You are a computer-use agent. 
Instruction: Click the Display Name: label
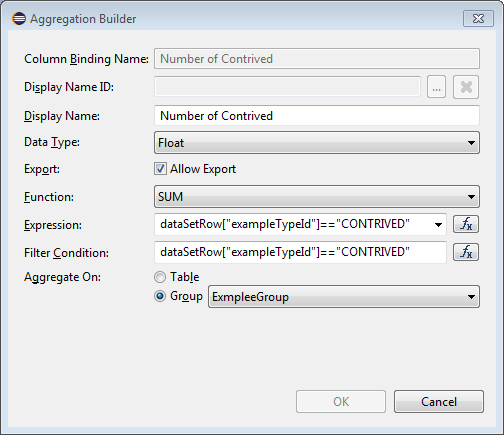[x=62, y=116]
